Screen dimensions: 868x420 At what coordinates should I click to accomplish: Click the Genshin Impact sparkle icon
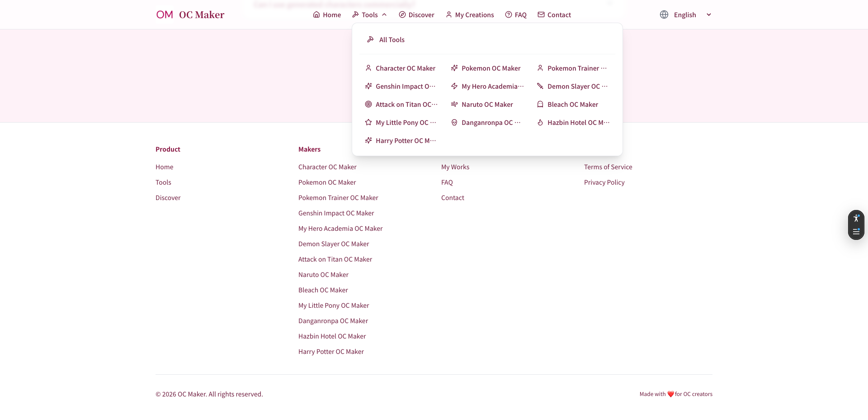[368, 86]
